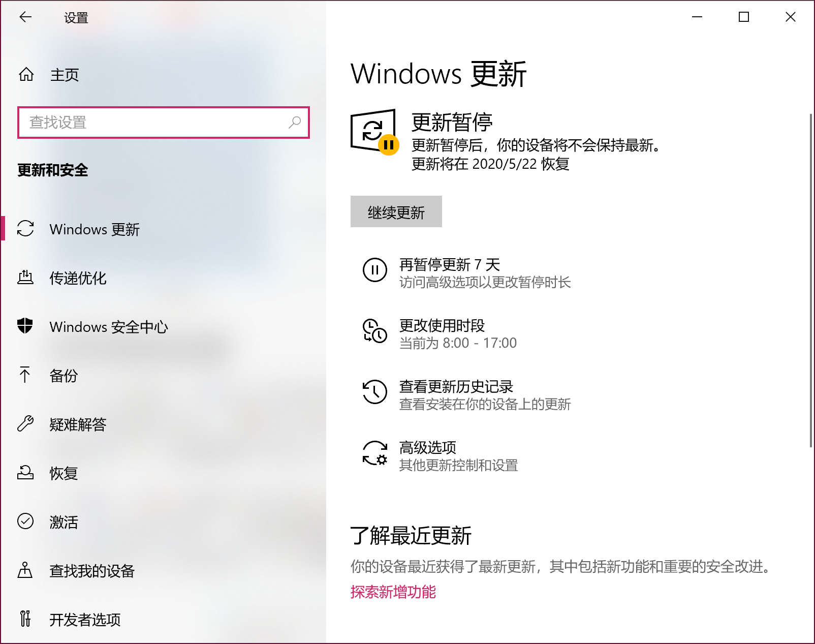Return to Settings 主页
Screen dimensions: 815x644
tap(64, 75)
